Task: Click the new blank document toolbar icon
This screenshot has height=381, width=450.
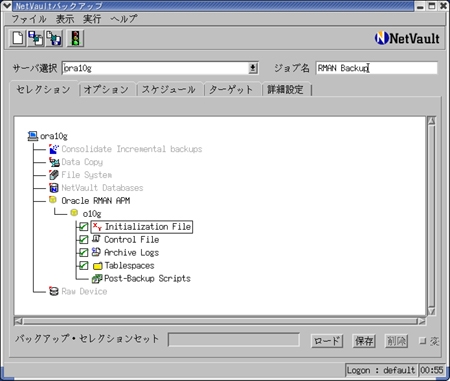Action: (x=17, y=38)
